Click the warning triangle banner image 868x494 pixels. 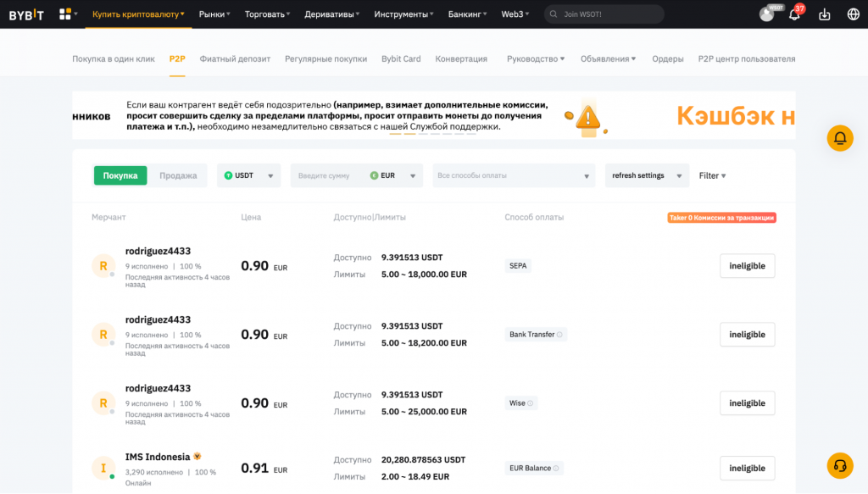click(587, 117)
